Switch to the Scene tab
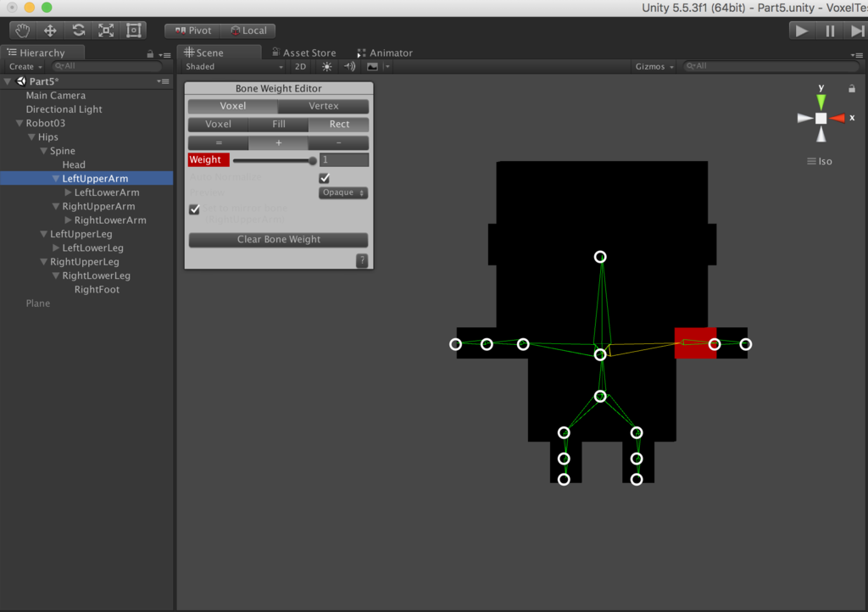The height and width of the screenshot is (612, 868). point(219,53)
